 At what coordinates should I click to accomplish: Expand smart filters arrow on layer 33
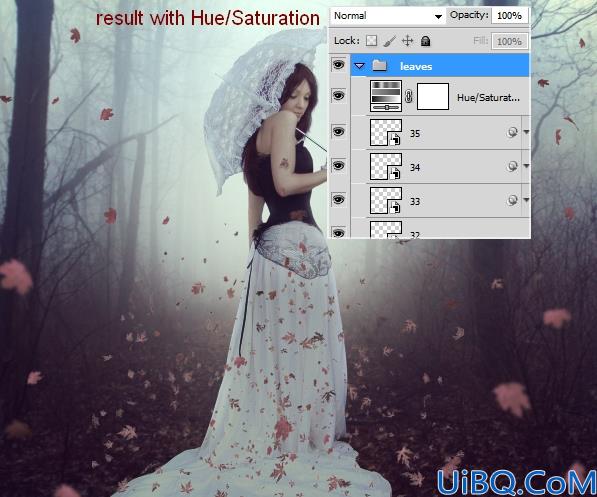(x=526, y=200)
